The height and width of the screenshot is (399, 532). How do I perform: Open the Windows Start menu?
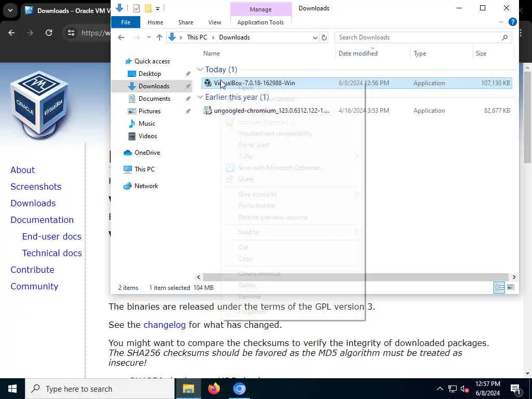pyautogui.click(x=12, y=389)
